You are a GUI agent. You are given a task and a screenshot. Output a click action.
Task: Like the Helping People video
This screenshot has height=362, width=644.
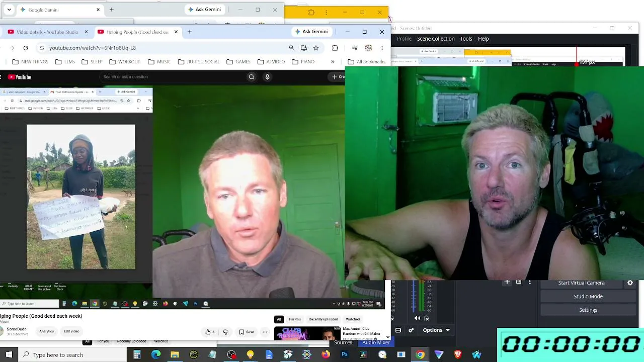coord(210,332)
